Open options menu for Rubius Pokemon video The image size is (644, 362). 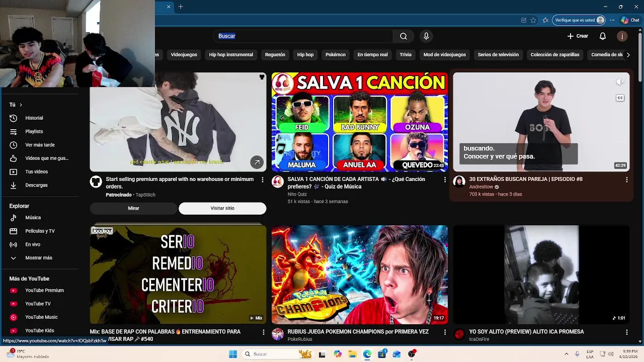pos(445,332)
